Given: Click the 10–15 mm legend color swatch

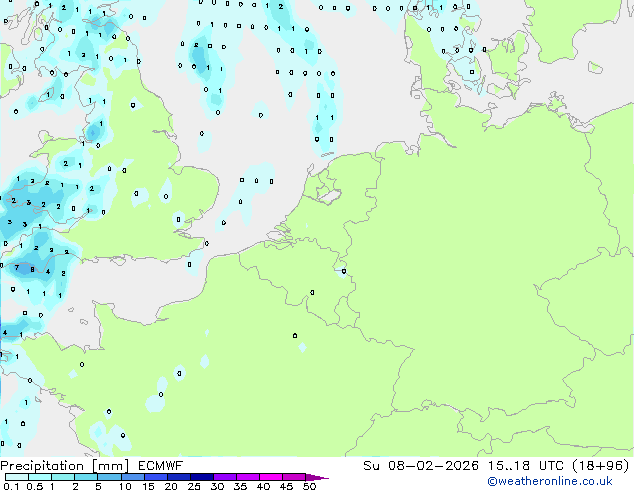Looking at the screenshot, I should coord(133,477).
